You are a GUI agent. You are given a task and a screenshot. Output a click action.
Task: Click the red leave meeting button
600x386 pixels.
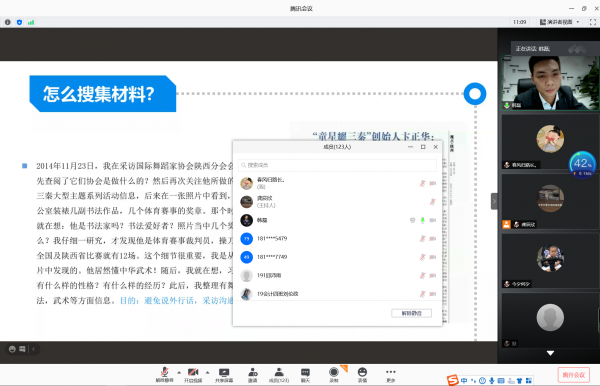[574, 375]
